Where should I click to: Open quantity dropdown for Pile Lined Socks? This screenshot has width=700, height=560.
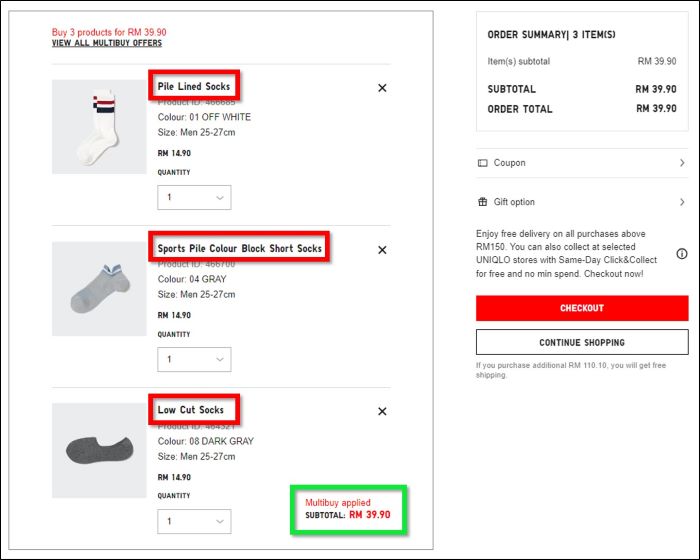coord(194,197)
